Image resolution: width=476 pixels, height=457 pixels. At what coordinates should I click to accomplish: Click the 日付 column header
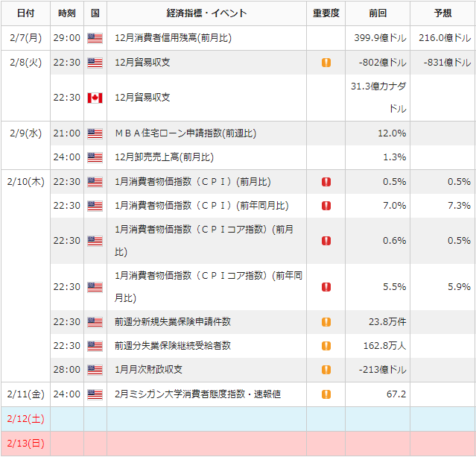[25, 13]
